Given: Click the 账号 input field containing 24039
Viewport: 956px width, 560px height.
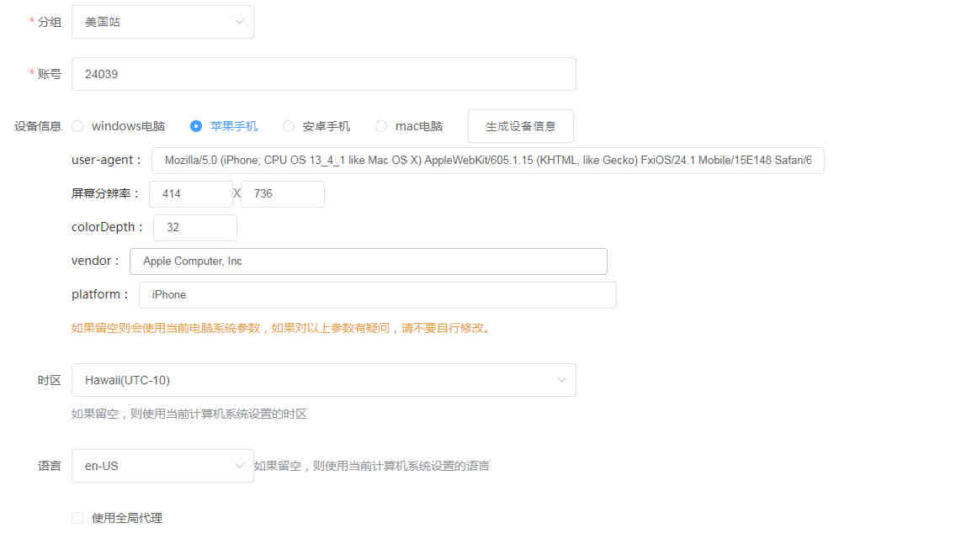Looking at the screenshot, I should click(x=323, y=74).
